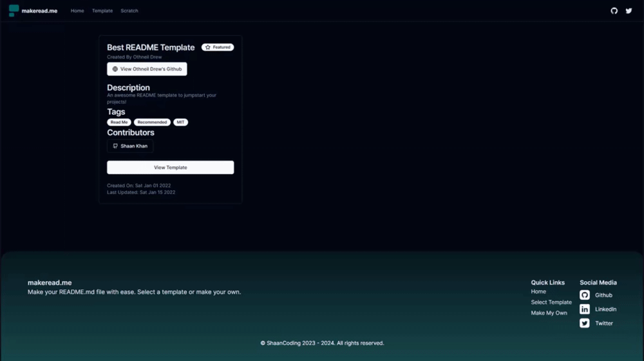Screen dimensions: 644x361
Task: Click the ShaanCoding copyright text
Action: 323,343
